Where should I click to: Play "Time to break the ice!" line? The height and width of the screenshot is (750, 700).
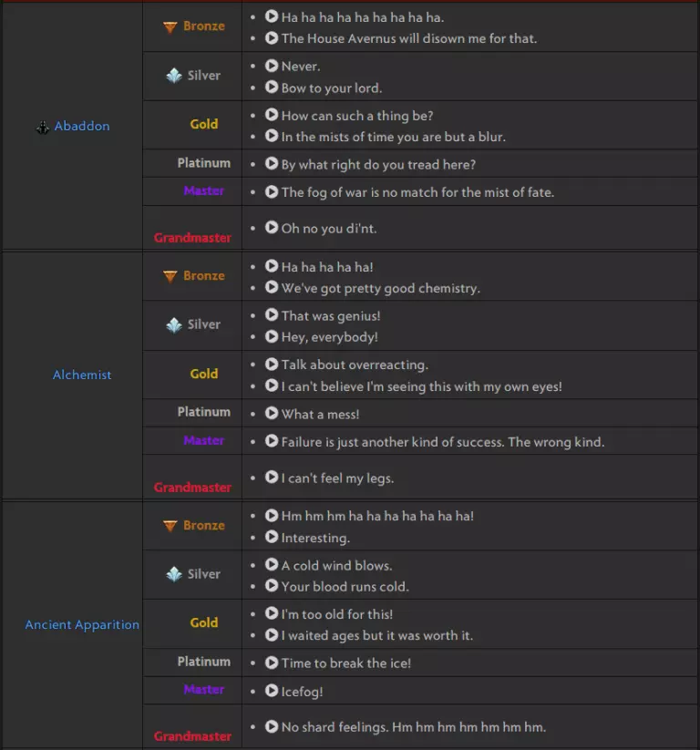click(x=271, y=663)
